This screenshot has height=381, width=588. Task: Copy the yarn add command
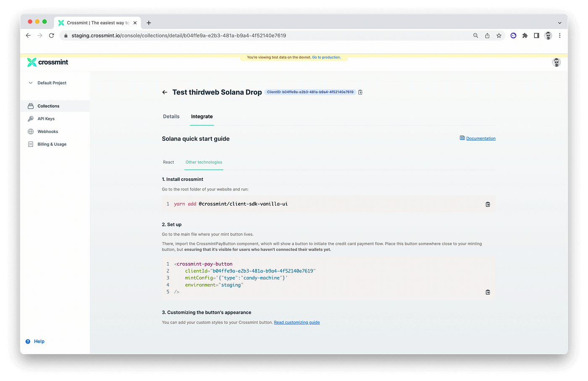(x=488, y=204)
